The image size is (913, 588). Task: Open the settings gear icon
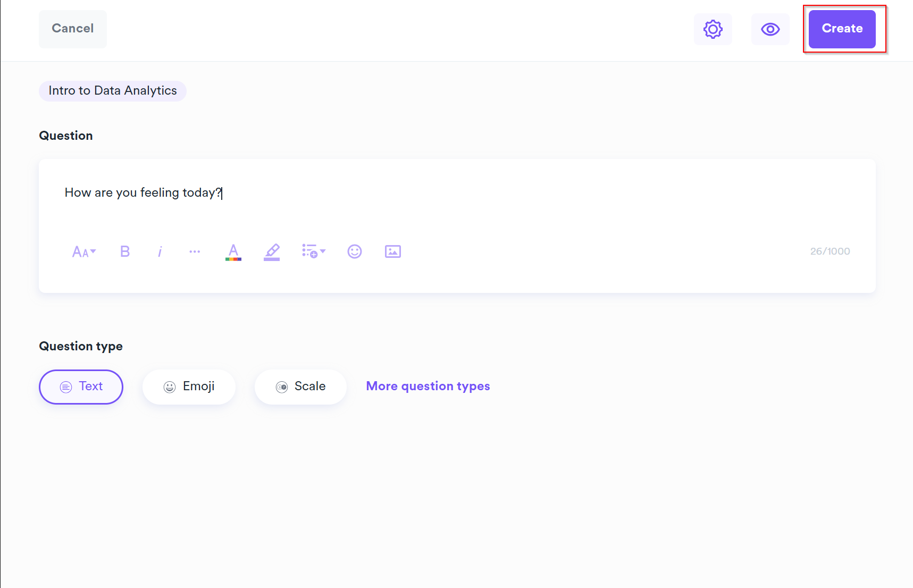[x=713, y=29]
